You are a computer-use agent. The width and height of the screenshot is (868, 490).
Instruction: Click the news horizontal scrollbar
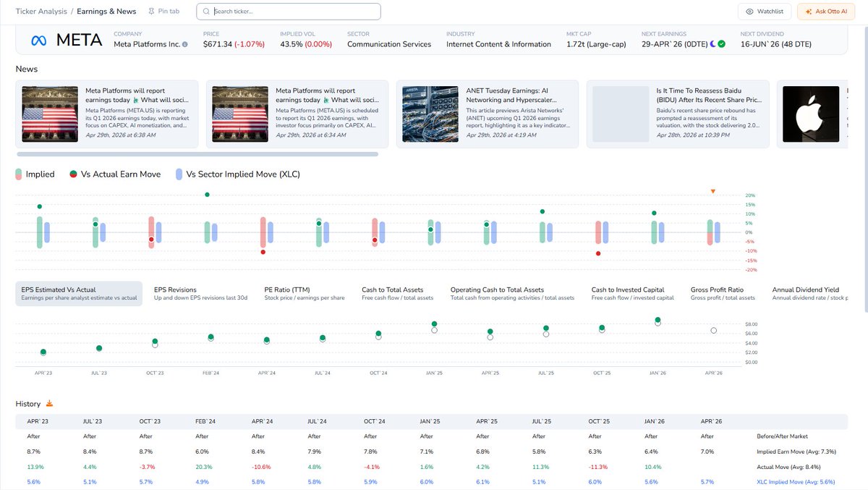[197, 154]
